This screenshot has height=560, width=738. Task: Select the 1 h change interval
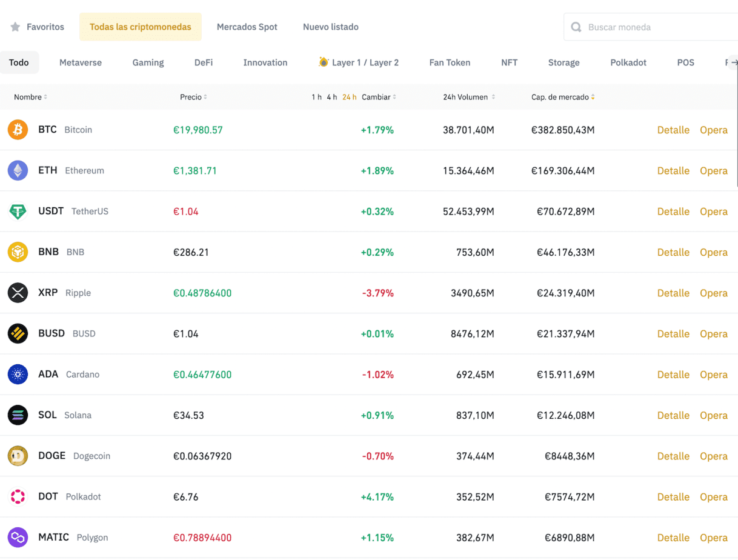[316, 97]
